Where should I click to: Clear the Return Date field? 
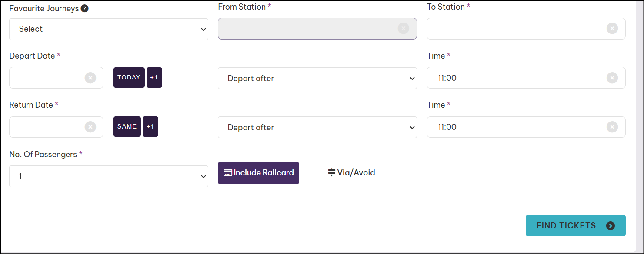(x=90, y=127)
